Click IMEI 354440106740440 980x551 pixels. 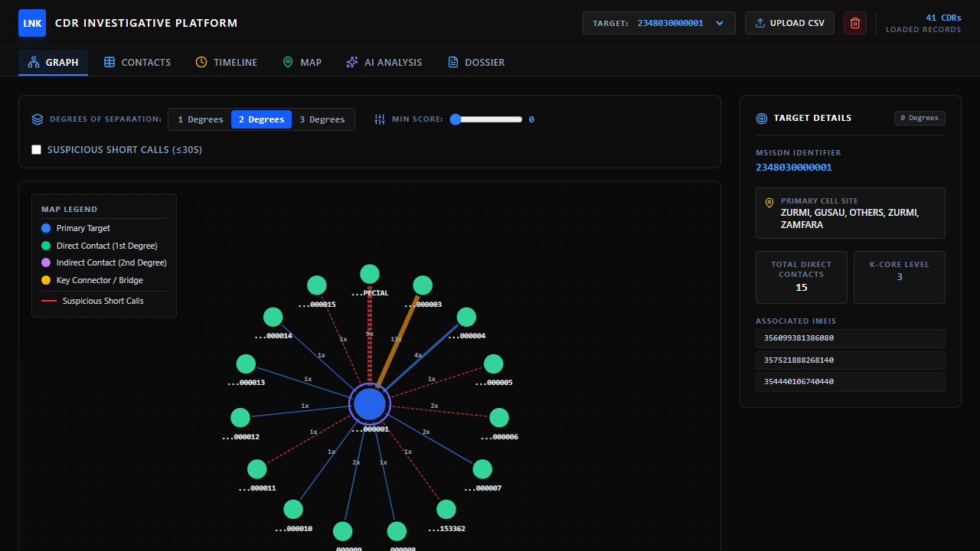[x=851, y=382]
